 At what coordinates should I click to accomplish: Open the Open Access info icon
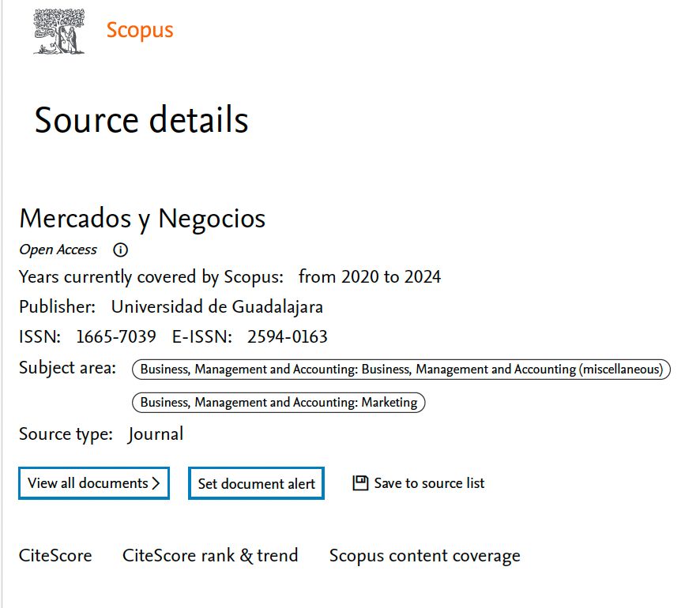pyautogui.click(x=120, y=250)
